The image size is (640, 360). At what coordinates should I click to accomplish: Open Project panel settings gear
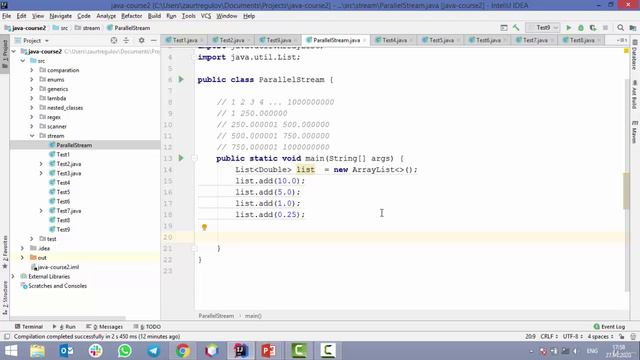(141, 40)
